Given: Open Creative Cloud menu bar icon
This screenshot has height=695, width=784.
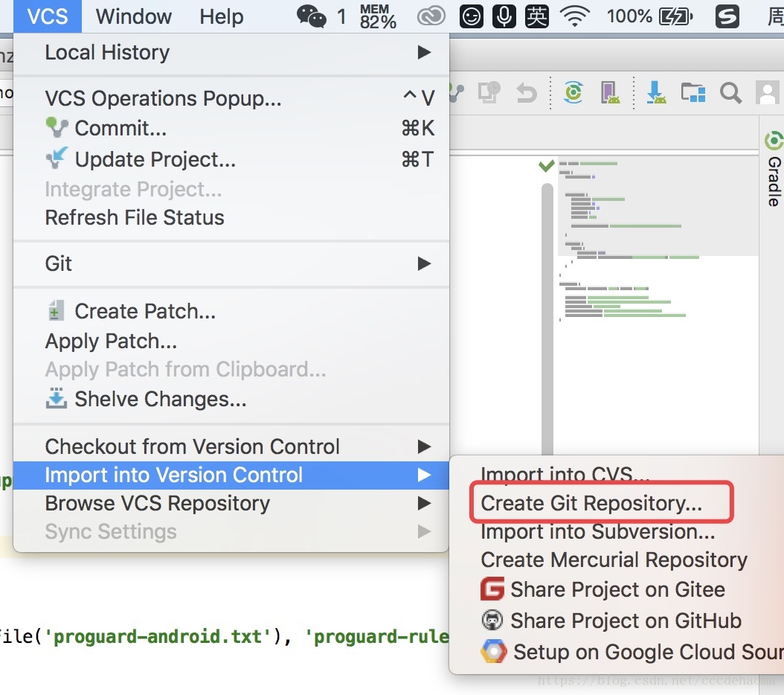Looking at the screenshot, I should 431,16.
